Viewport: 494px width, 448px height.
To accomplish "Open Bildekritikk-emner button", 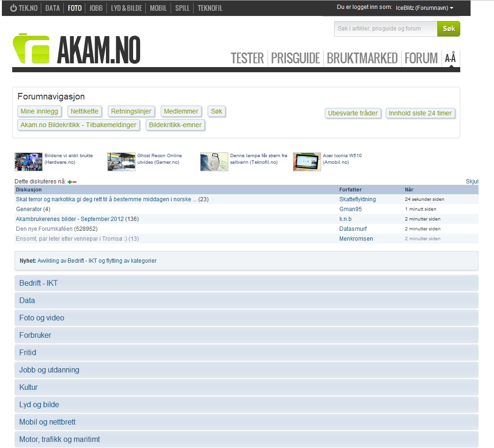I will pos(175,125).
